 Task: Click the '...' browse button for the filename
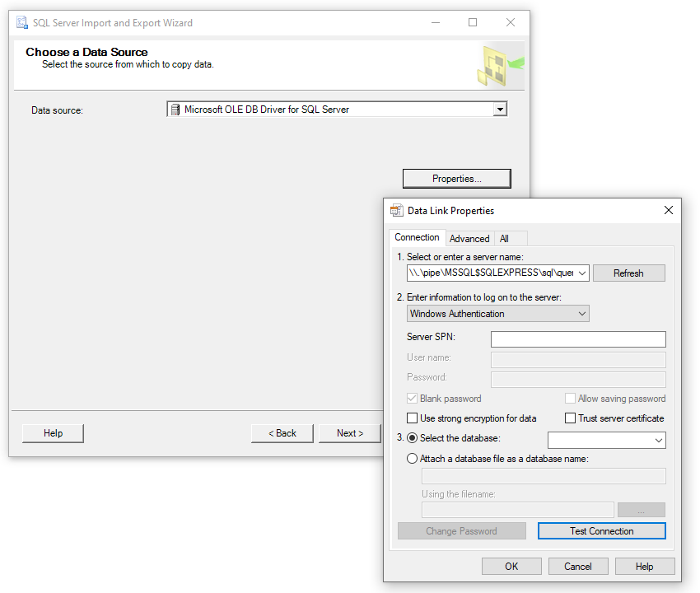point(641,509)
